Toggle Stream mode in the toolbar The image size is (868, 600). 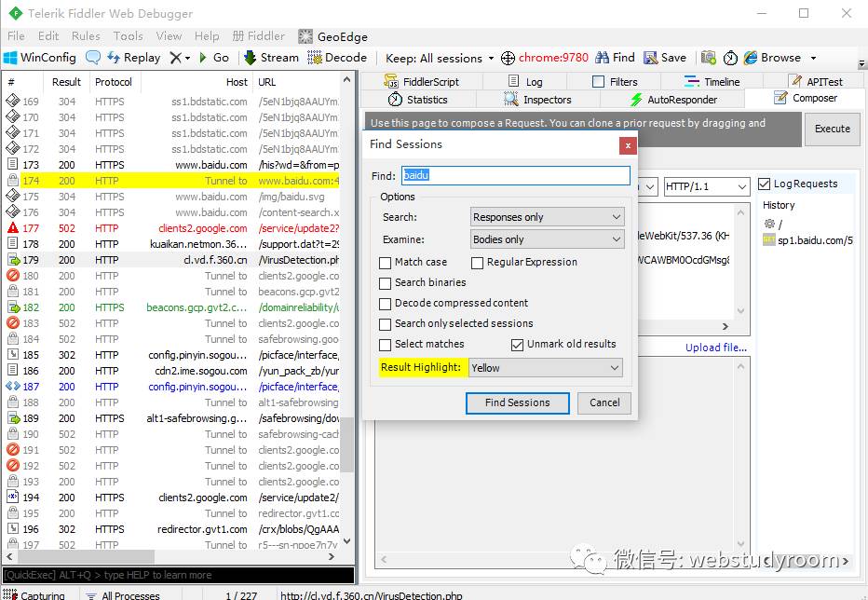[271, 58]
